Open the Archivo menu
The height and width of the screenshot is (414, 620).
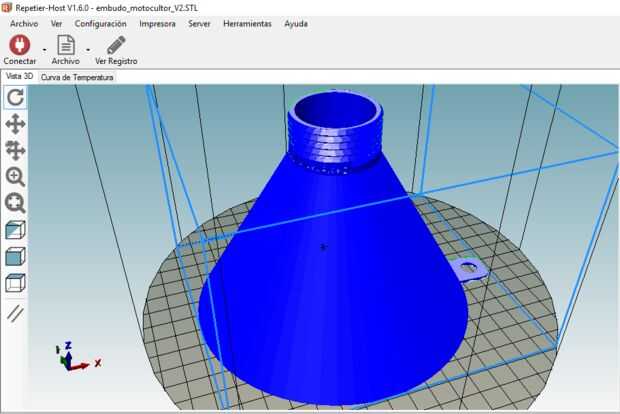pyautogui.click(x=24, y=24)
